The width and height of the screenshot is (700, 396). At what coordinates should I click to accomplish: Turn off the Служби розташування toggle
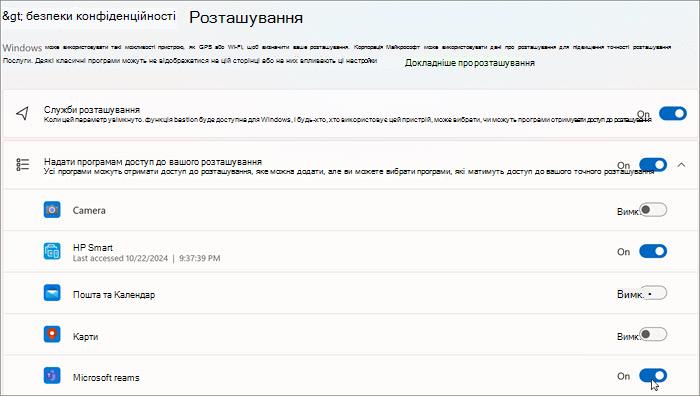coord(673,113)
